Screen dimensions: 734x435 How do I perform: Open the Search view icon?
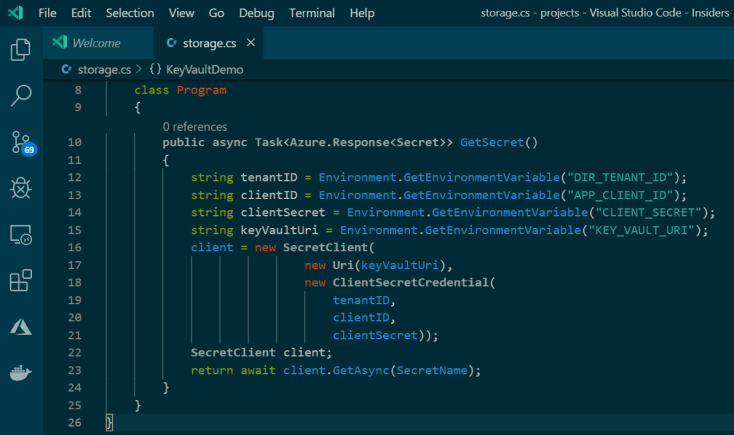[x=20, y=96]
